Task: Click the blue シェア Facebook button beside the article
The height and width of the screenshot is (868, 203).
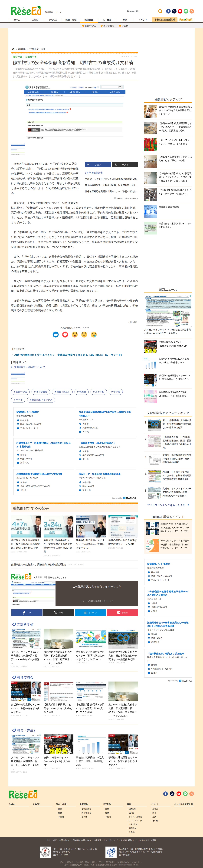Action: pos(98,165)
